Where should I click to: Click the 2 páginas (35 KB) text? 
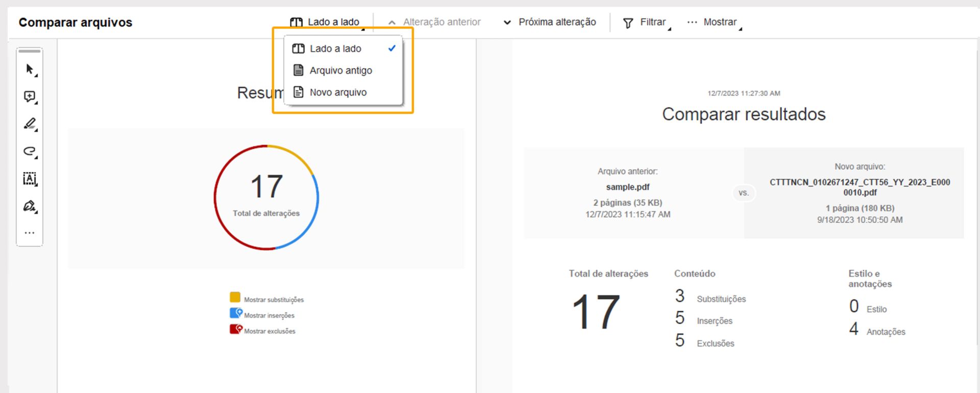coord(628,202)
